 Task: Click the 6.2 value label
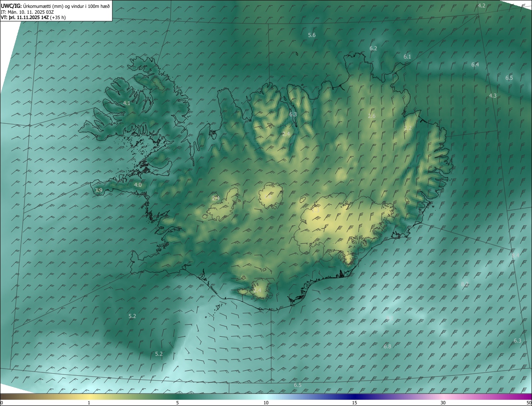(x=373, y=49)
